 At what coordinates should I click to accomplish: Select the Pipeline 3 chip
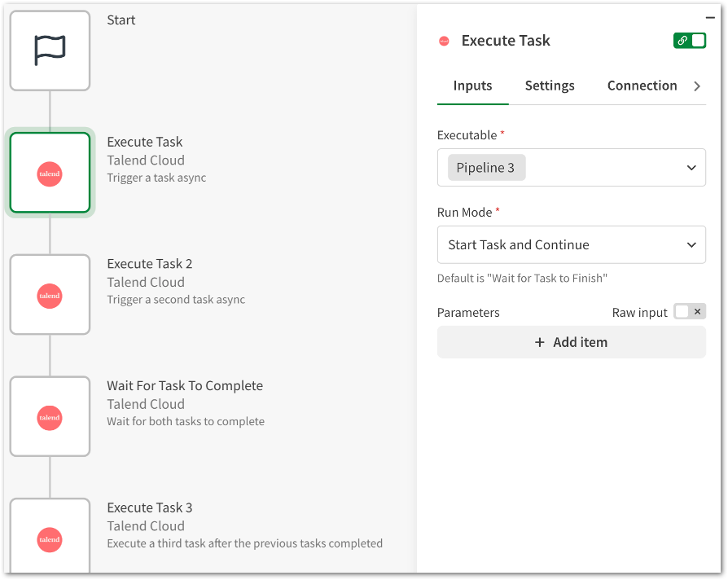pos(486,167)
